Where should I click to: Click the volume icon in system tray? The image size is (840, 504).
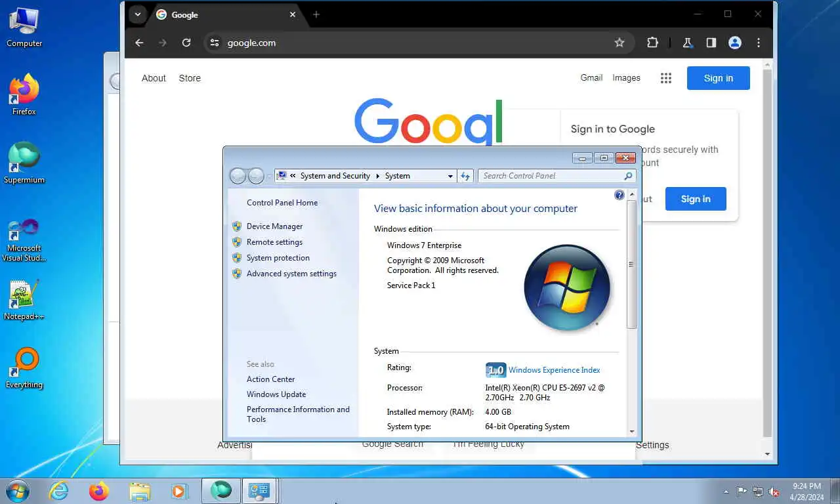coord(774,492)
